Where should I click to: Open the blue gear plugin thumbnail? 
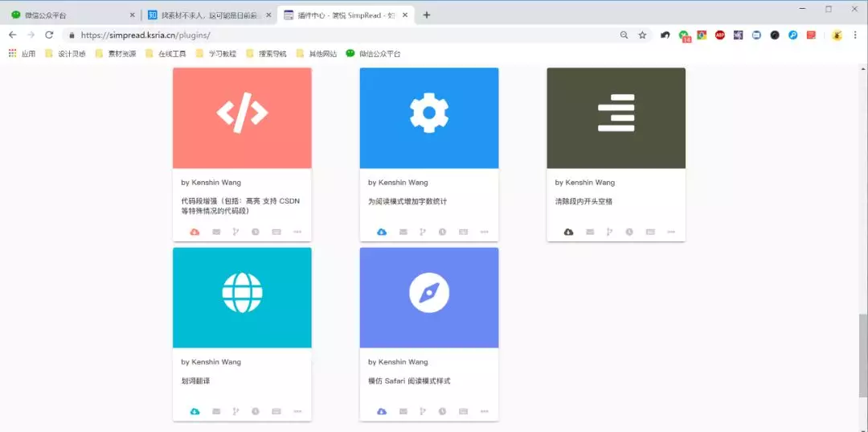coord(429,118)
